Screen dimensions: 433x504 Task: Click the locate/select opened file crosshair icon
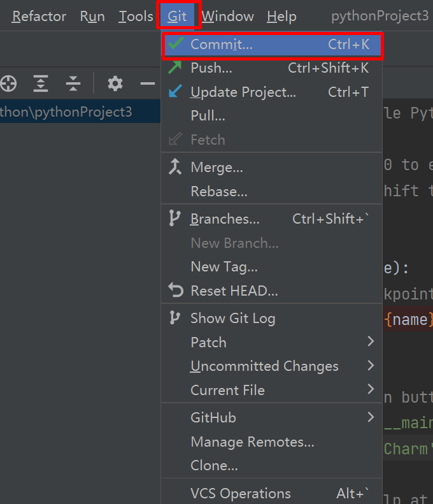[8, 83]
